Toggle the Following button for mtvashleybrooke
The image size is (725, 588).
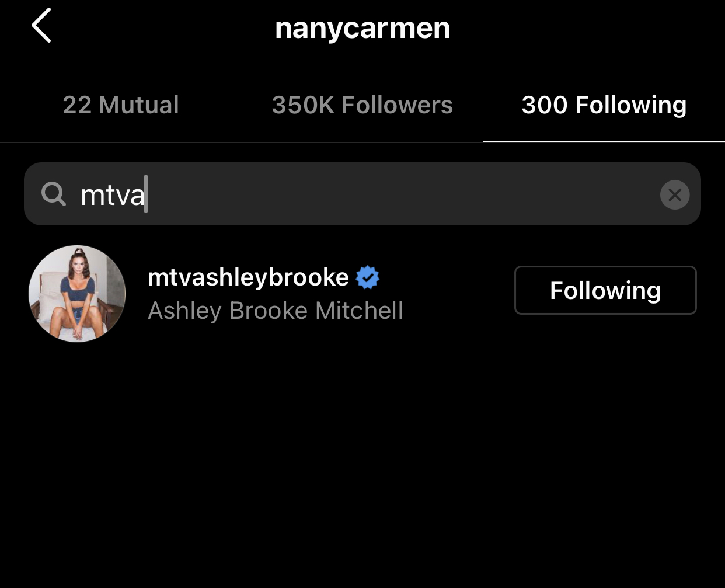point(605,290)
